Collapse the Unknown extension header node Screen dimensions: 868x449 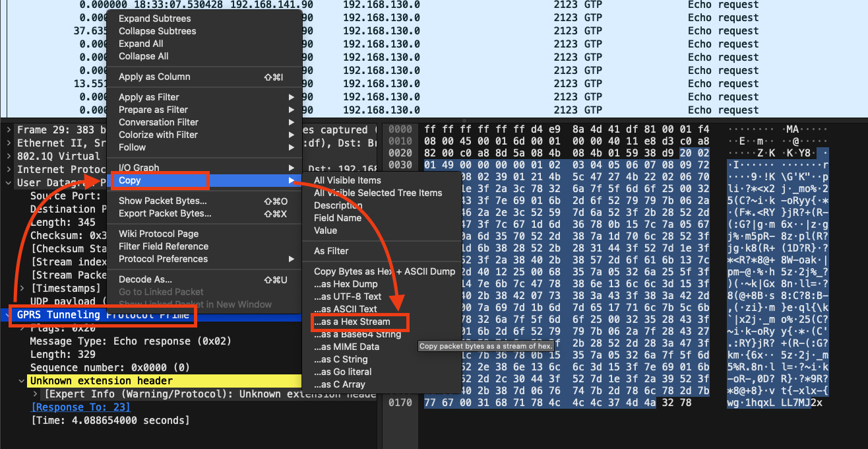(x=22, y=381)
